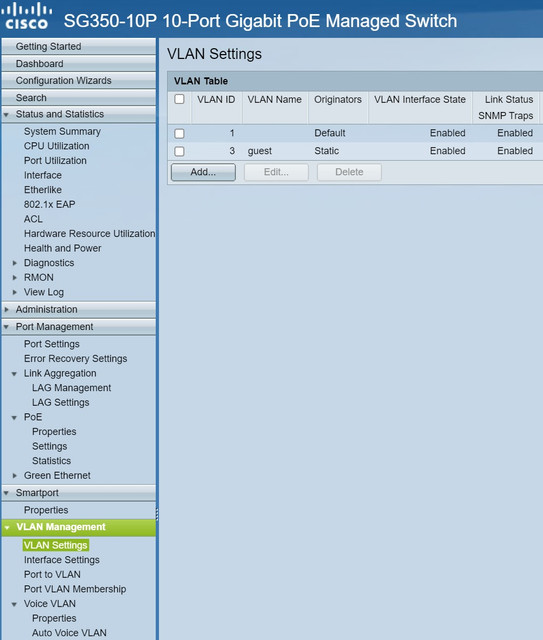Open Port VLAN Membership page
Image resolution: width=543 pixels, height=640 pixels.
[x=75, y=589]
